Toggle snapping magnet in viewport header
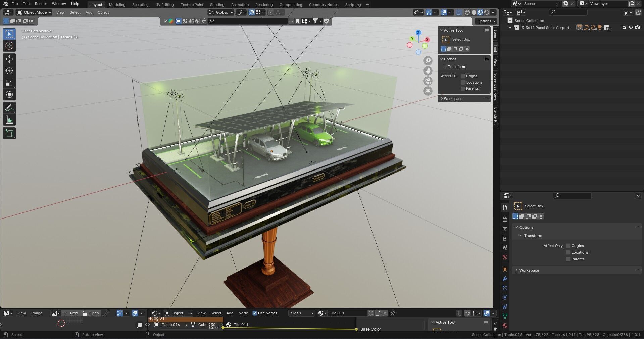 [x=252, y=12]
